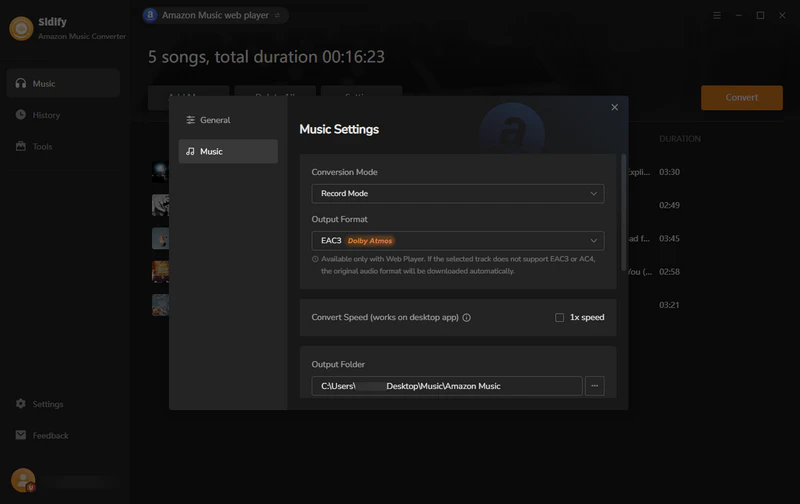
Task: Click the toolbox icon beside Tools
Action: click(20, 146)
